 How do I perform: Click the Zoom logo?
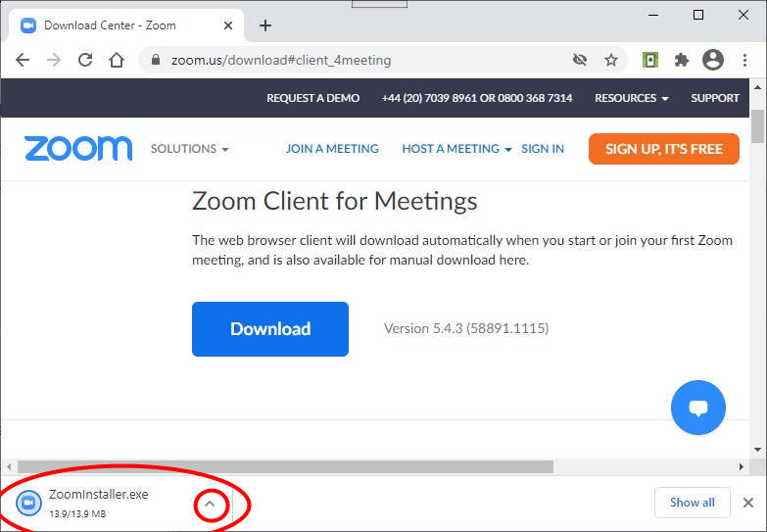pyautogui.click(x=78, y=149)
